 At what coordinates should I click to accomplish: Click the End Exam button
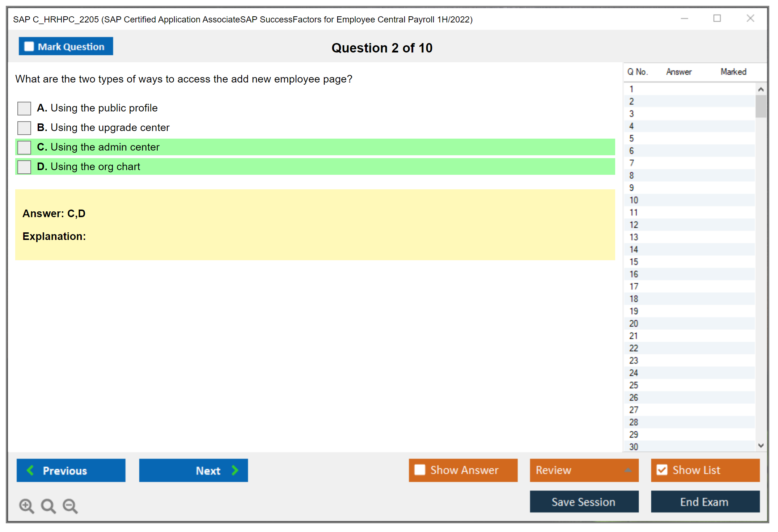coord(705,502)
